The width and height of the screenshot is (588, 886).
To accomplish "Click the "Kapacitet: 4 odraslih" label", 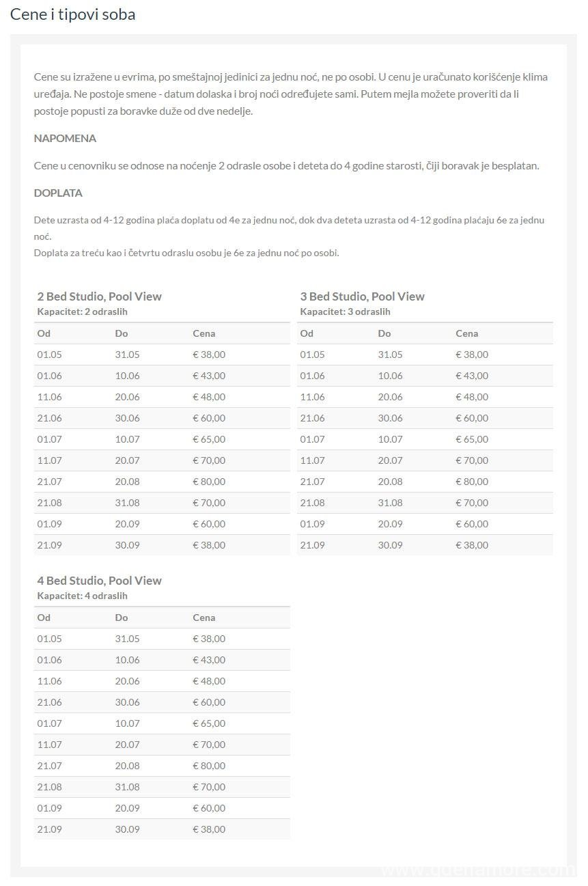I will point(82,596).
